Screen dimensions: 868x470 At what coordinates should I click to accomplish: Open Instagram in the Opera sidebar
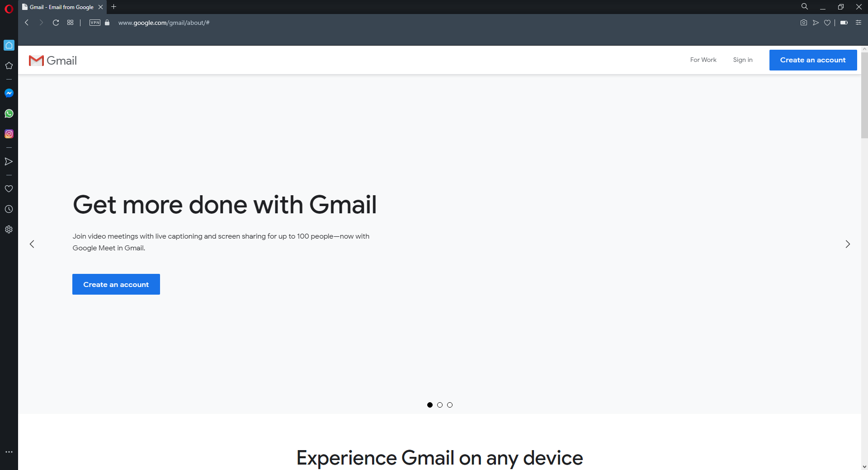point(9,134)
